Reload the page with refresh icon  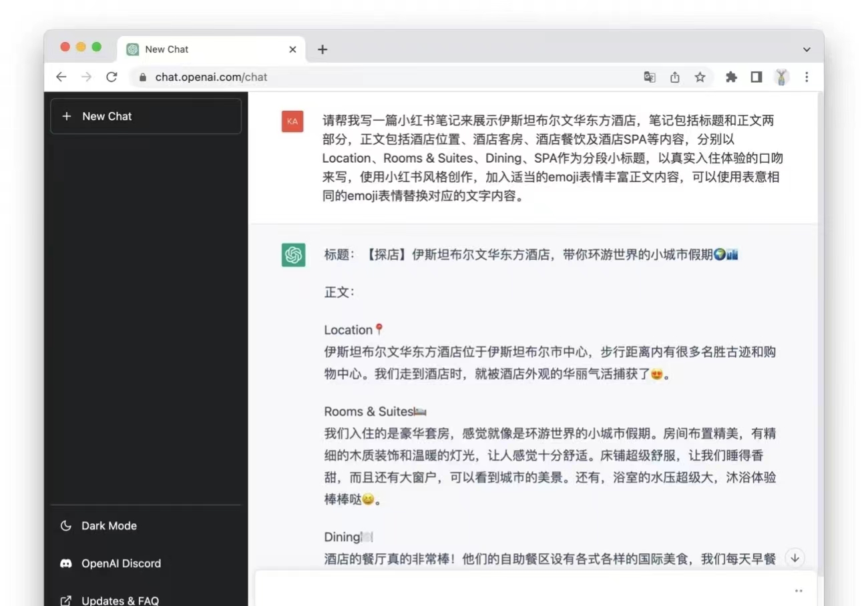coord(112,77)
